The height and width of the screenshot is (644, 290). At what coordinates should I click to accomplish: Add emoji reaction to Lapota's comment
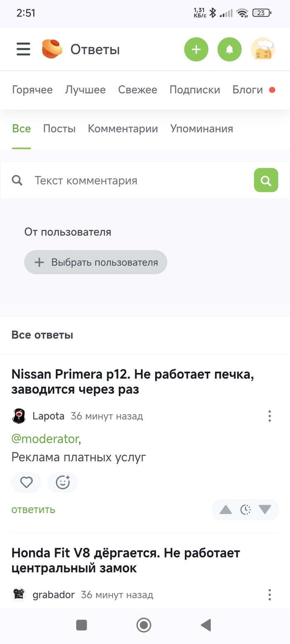tap(63, 483)
